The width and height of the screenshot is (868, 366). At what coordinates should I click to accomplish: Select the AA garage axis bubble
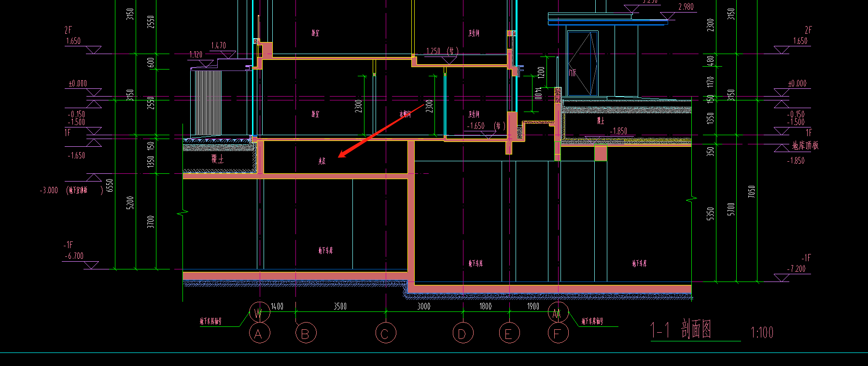pos(558,312)
